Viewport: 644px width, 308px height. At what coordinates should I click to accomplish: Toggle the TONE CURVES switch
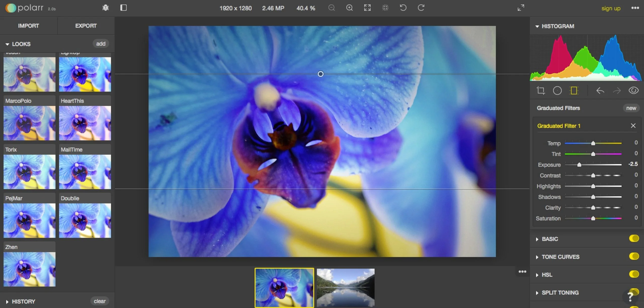point(634,256)
